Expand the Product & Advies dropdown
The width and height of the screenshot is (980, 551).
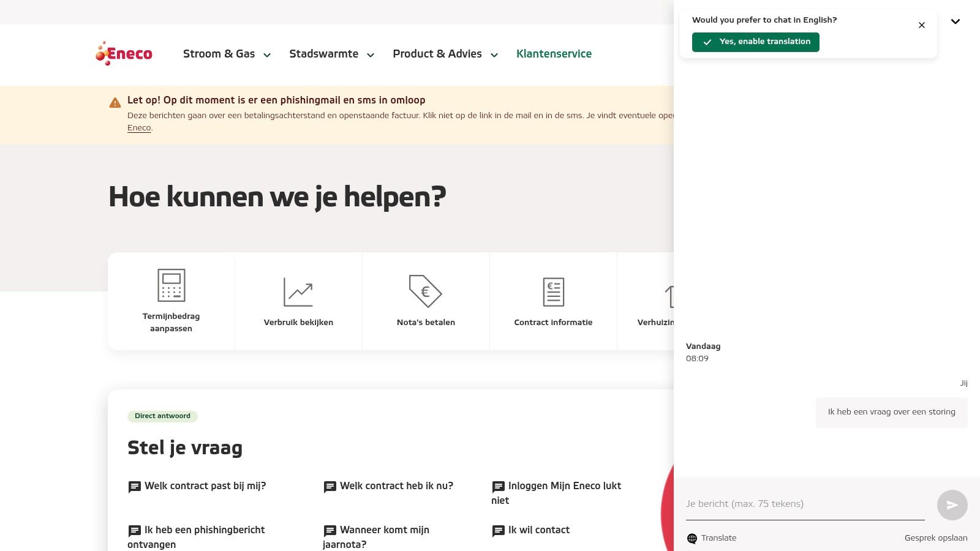tap(494, 55)
